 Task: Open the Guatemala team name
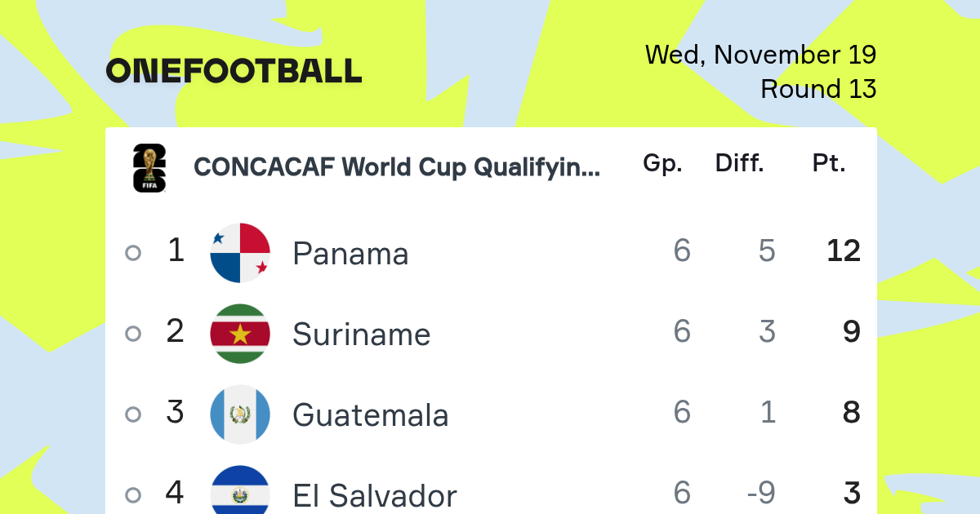(371, 415)
